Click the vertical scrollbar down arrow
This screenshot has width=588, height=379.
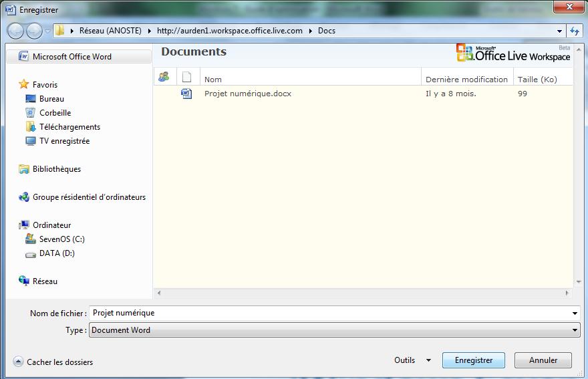[579, 282]
